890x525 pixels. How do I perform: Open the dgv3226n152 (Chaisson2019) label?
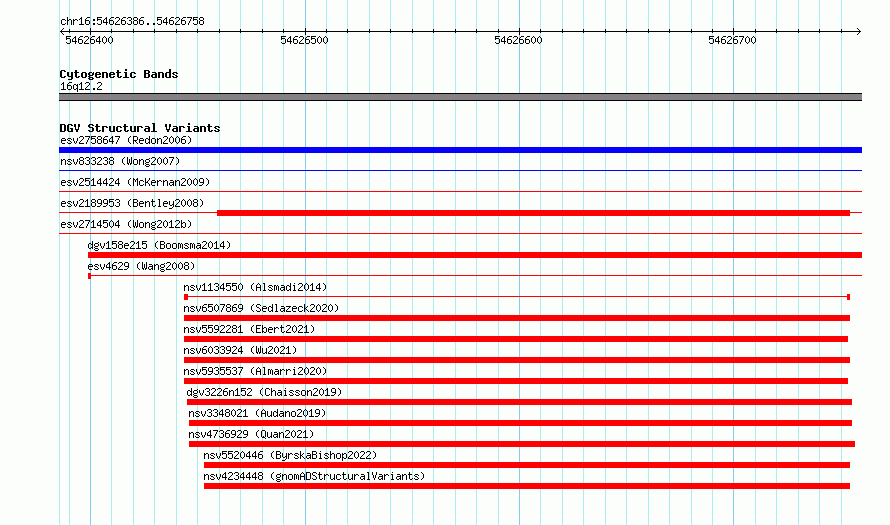click(x=265, y=392)
